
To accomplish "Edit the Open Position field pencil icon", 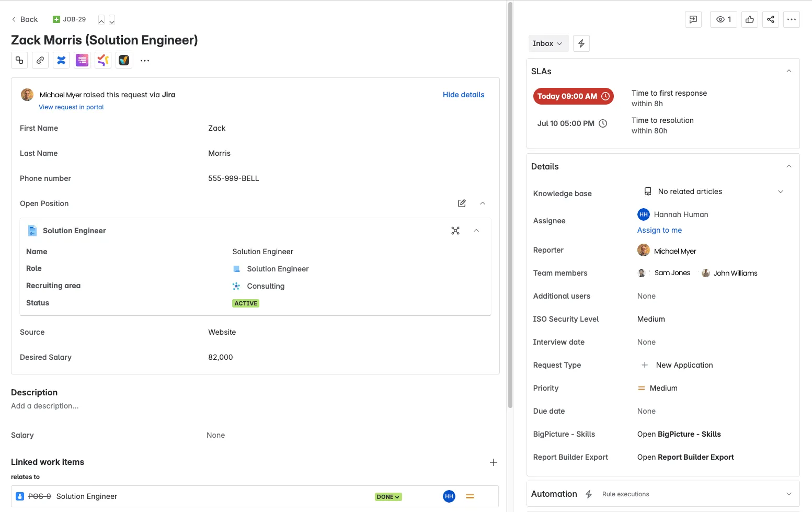I will [x=462, y=203].
